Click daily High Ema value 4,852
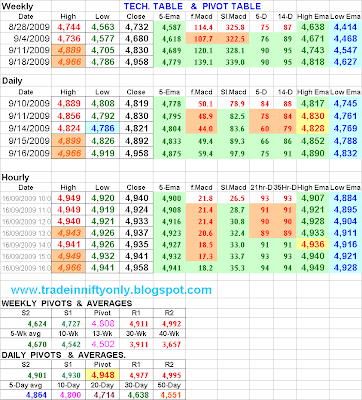 point(312,141)
